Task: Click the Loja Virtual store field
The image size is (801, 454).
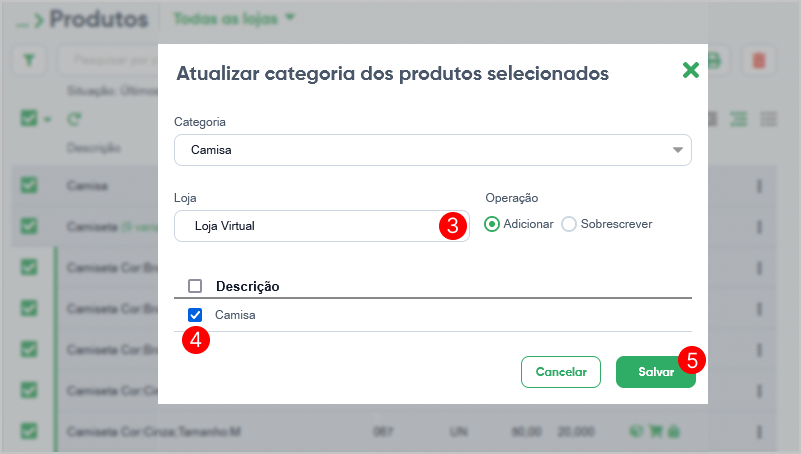Action: tap(322, 226)
